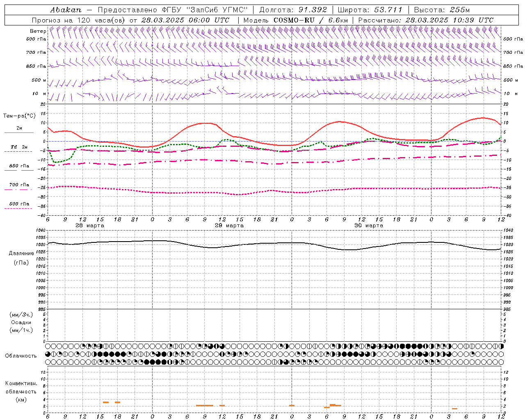The width and height of the screenshot is (525, 420).
Task: Select the computed time "28.03.2025 10:39 UTC"
Action: 450,20
